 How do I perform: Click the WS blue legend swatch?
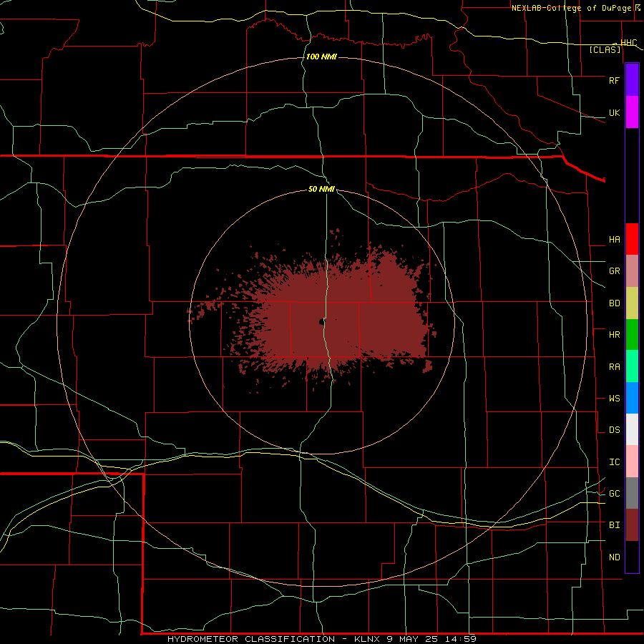pos(632,398)
